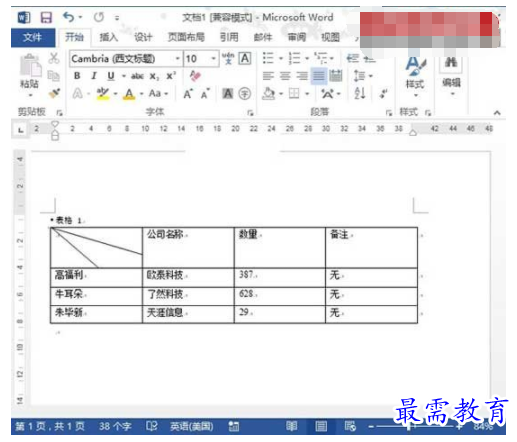Toggle superscript formatting

tap(171, 76)
